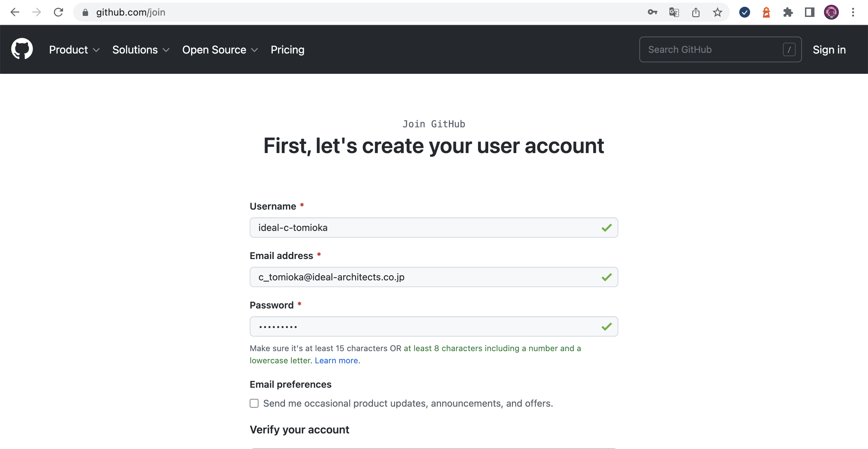Click the site security padlock icon
Screen dimensions: 868x449
click(85, 12)
